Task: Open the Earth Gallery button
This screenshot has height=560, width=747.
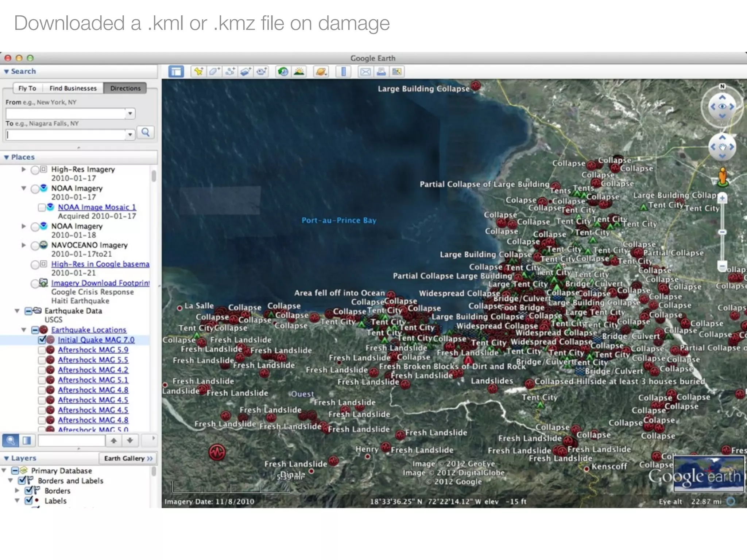Action: 128,458
